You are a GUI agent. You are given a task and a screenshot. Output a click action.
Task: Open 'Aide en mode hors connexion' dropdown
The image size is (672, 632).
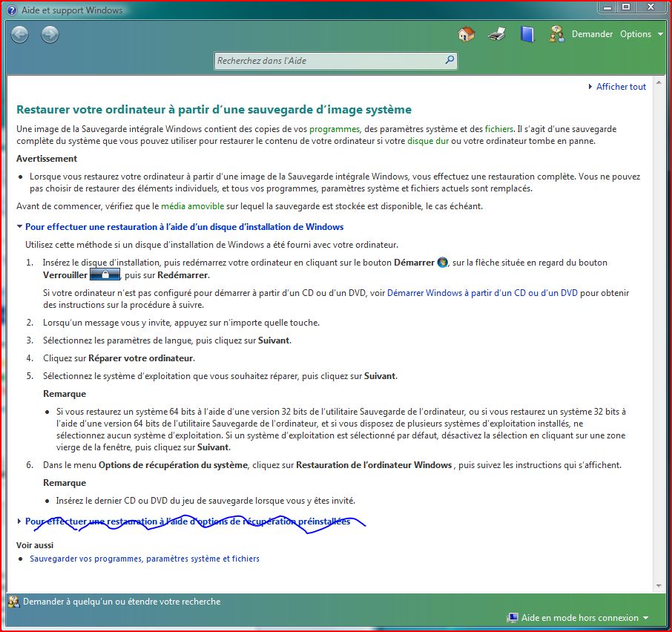579,618
